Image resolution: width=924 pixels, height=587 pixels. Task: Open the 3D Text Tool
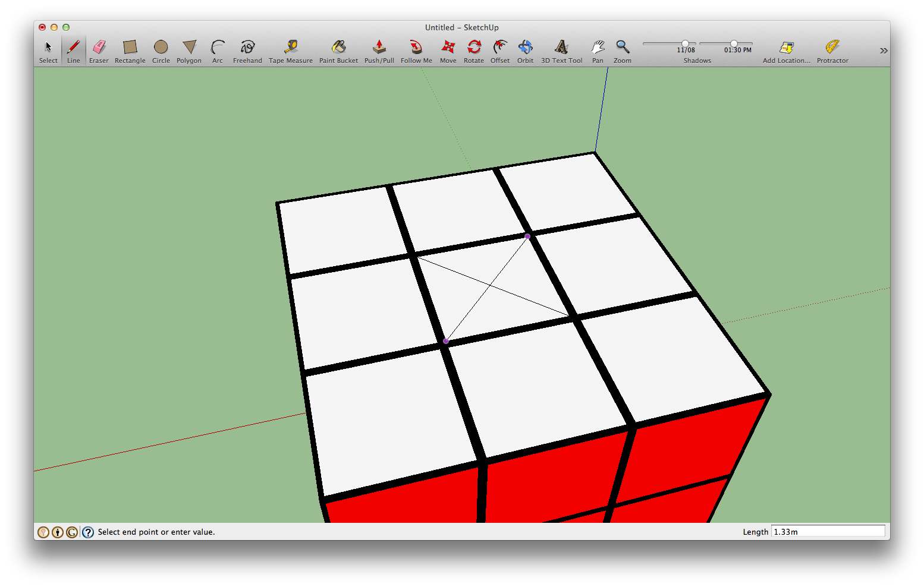[562, 51]
